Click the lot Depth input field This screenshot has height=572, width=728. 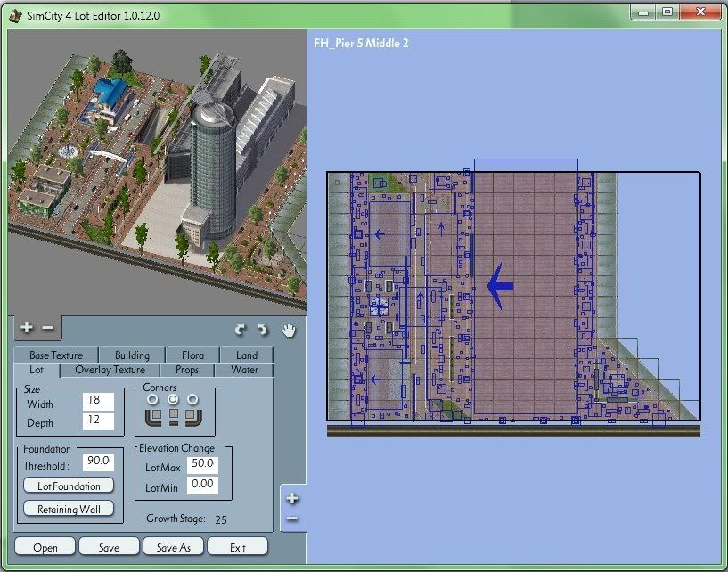coord(98,421)
